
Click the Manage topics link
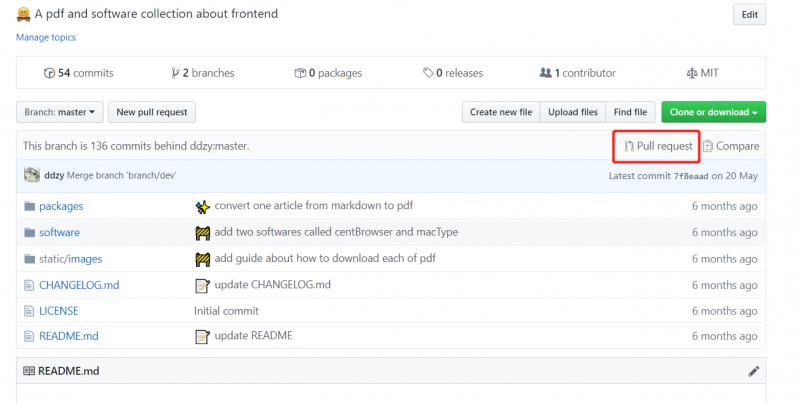click(x=45, y=38)
